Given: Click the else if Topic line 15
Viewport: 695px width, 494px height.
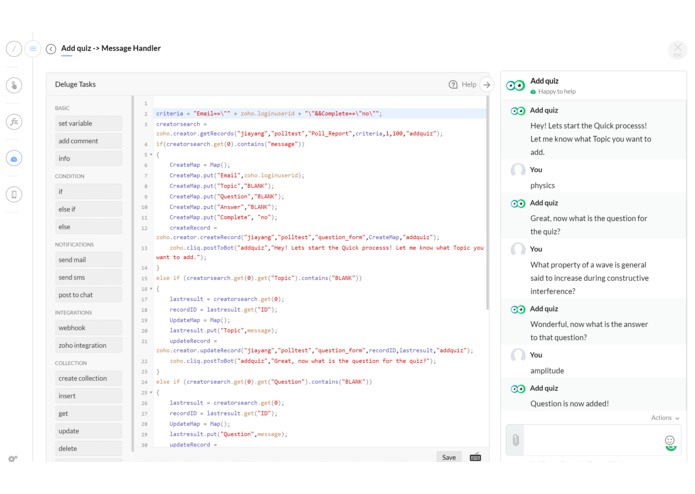Looking at the screenshot, I should (259, 278).
